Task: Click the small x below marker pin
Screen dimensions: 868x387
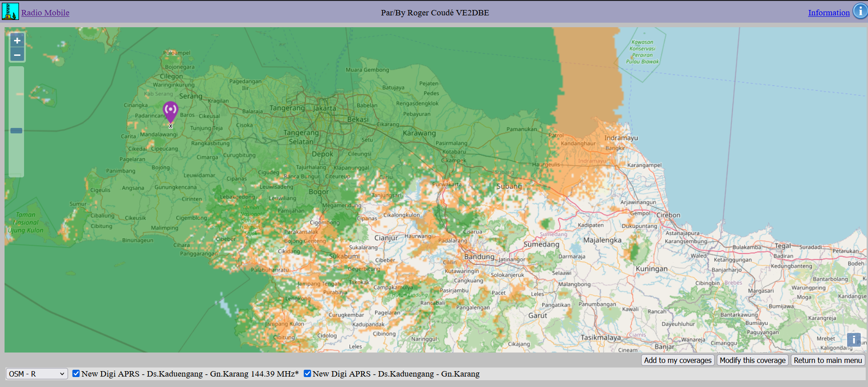Action: click(x=171, y=126)
